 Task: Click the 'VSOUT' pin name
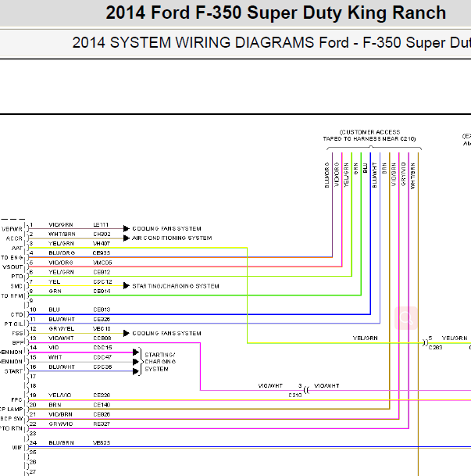click(x=12, y=267)
